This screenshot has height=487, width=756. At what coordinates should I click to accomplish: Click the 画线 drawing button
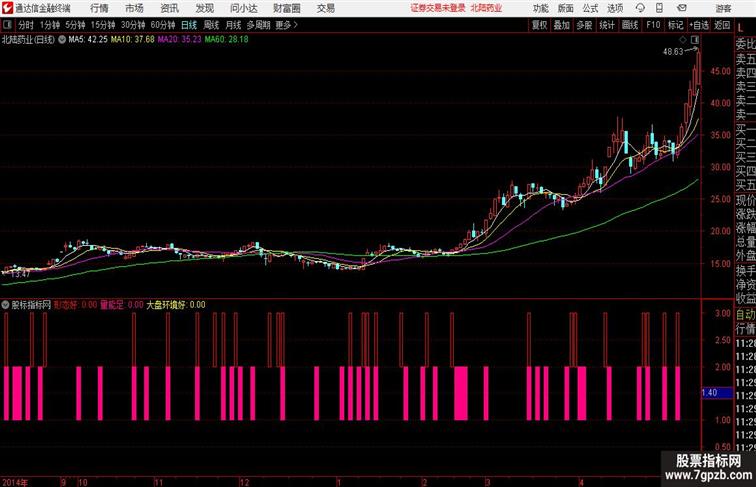(x=630, y=25)
